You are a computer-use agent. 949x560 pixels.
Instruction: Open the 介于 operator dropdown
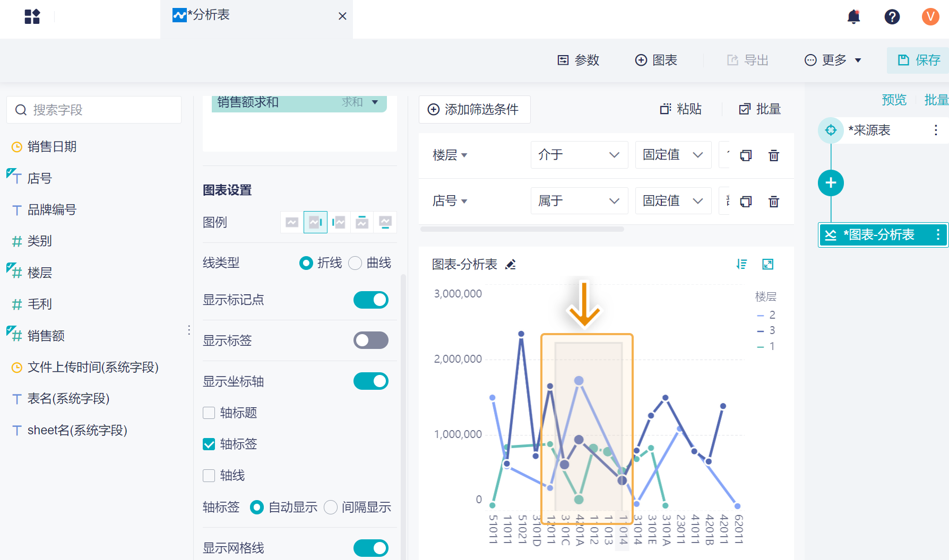[x=580, y=155]
